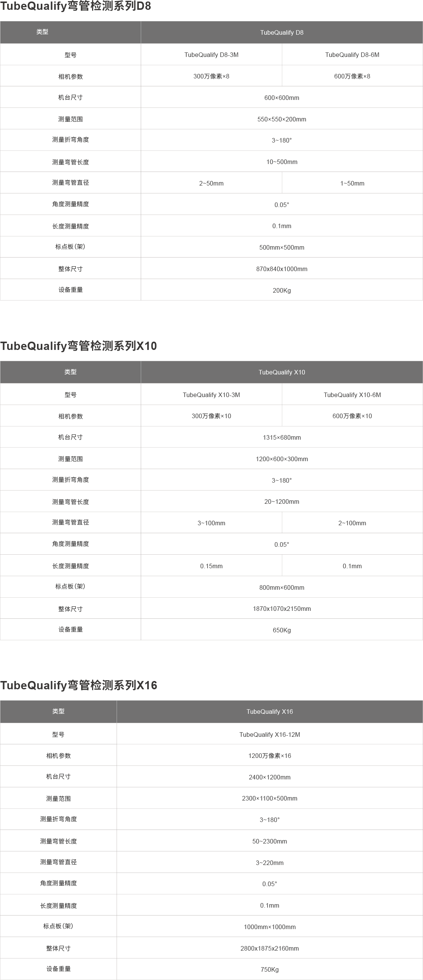This screenshot has height=980, width=423.
Task: Select the 870x840x1000mm overall size
Action: pyautogui.click(x=282, y=269)
